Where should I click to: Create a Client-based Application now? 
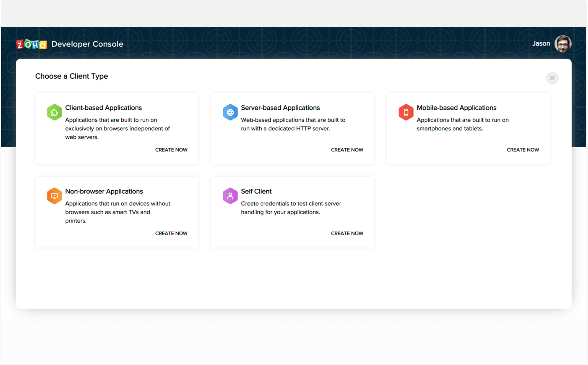tap(171, 150)
